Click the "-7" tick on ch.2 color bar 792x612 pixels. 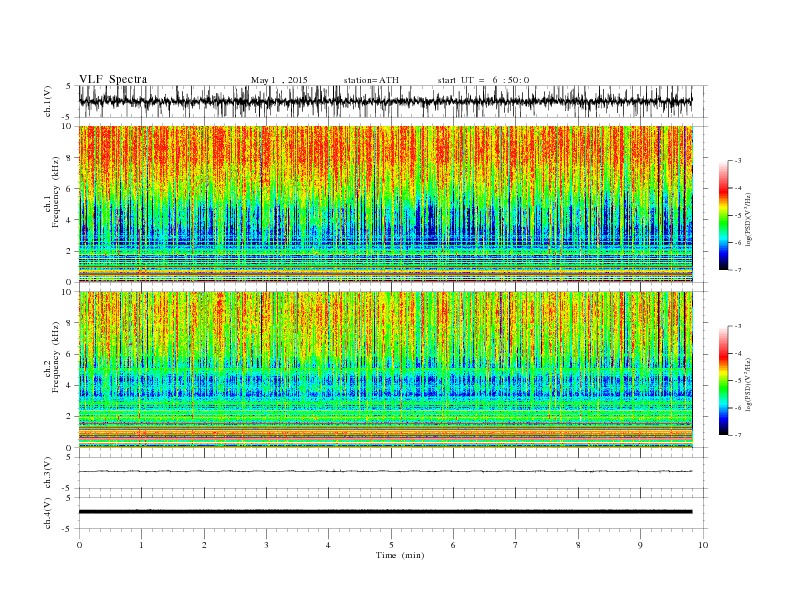tap(737, 435)
